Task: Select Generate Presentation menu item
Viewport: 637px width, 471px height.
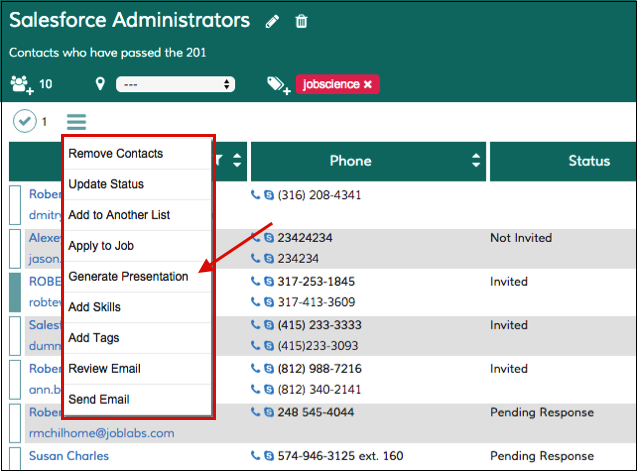Action: 138,276
